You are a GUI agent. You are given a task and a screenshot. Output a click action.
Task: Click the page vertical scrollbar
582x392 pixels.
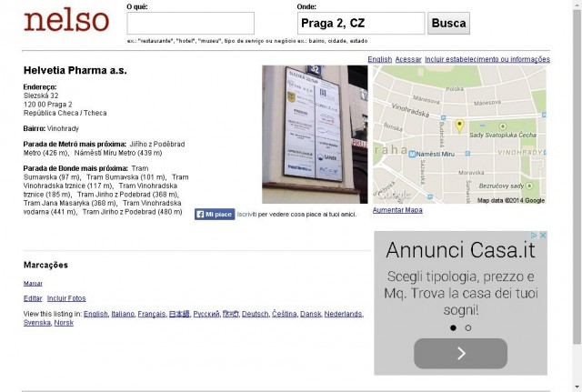coord(577,177)
